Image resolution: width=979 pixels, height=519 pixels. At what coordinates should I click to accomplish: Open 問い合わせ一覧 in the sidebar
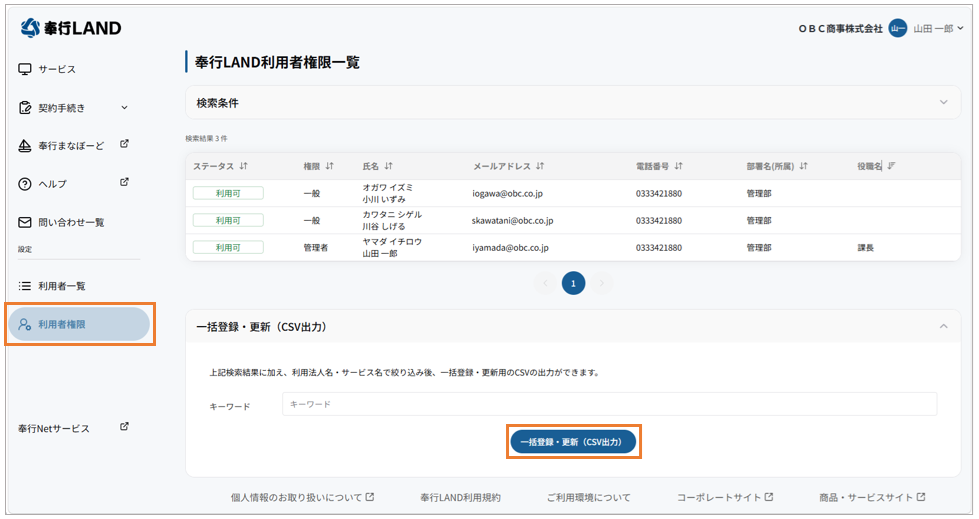(71, 222)
